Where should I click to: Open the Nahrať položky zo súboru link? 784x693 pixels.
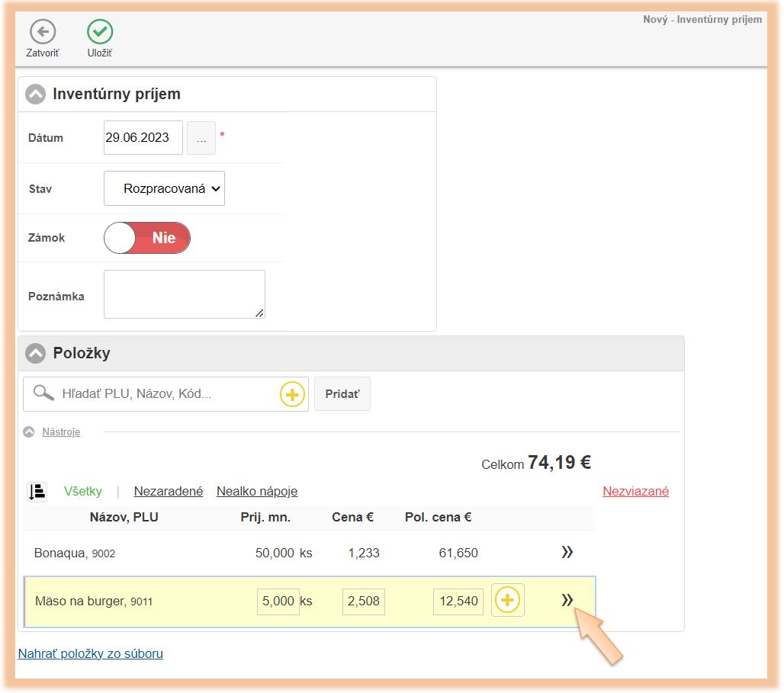[x=91, y=653]
